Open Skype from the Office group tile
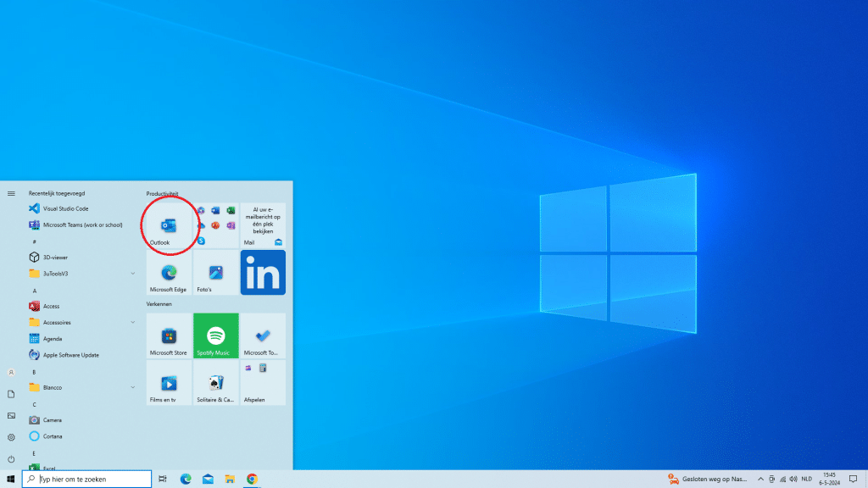The height and width of the screenshot is (488, 868). 201,241
